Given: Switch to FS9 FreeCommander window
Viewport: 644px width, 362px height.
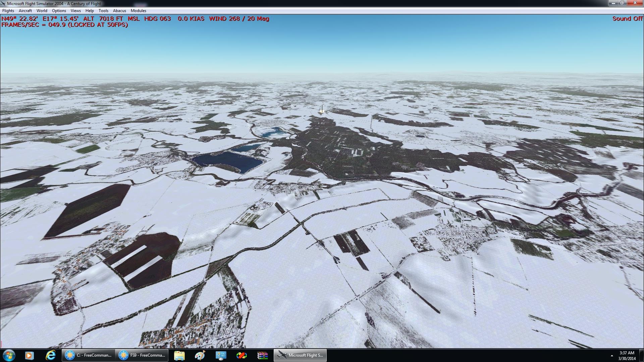Looking at the screenshot, I should pyautogui.click(x=142, y=355).
